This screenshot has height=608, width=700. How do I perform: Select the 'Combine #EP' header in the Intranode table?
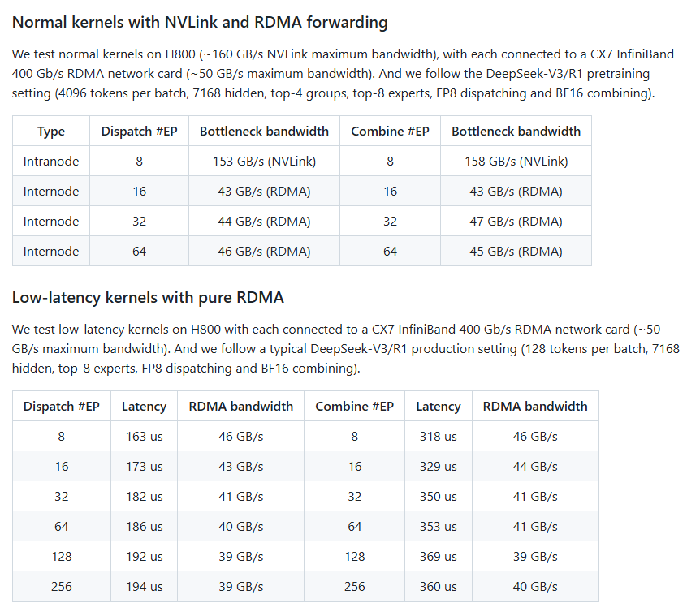click(390, 131)
